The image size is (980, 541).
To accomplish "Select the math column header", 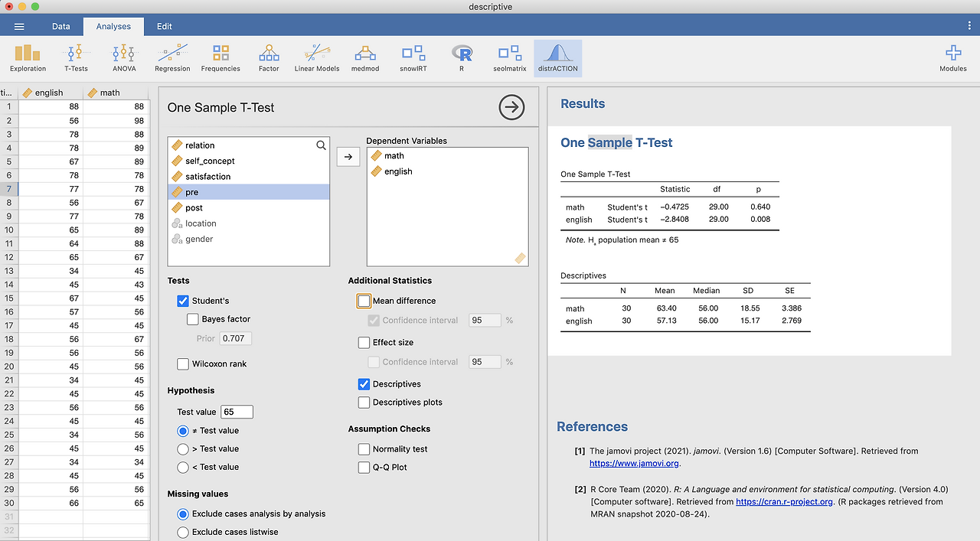I will pyautogui.click(x=116, y=93).
